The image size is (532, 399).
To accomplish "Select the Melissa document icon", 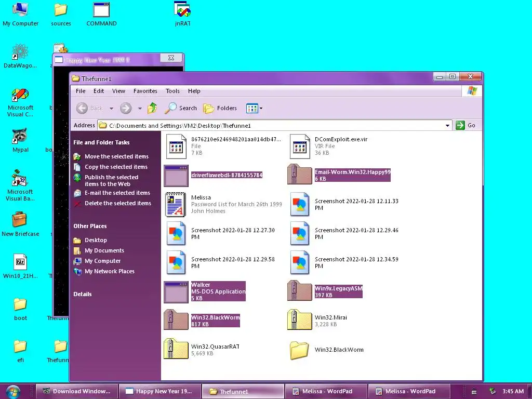I will [x=176, y=205].
